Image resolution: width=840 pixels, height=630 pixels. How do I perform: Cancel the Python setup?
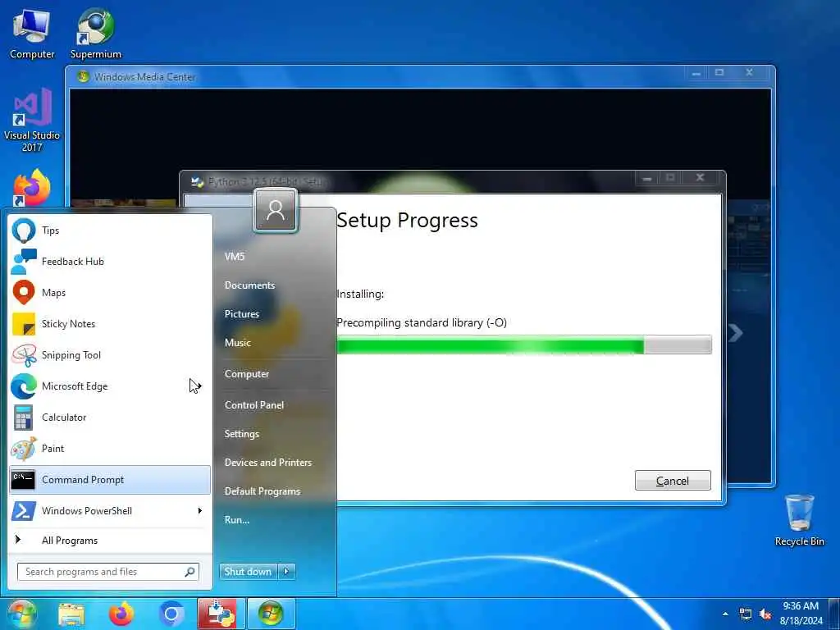673,481
